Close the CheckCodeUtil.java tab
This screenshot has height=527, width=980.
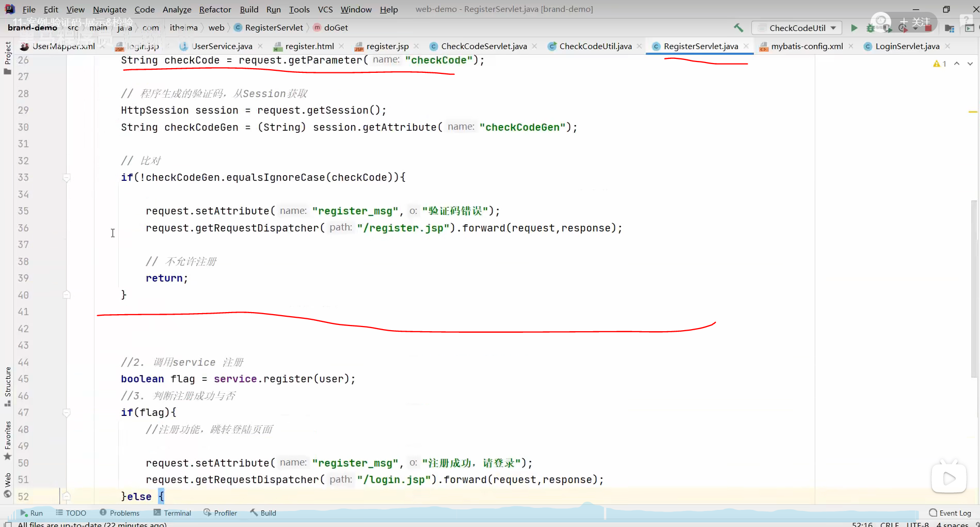click(x=639, y=46)
